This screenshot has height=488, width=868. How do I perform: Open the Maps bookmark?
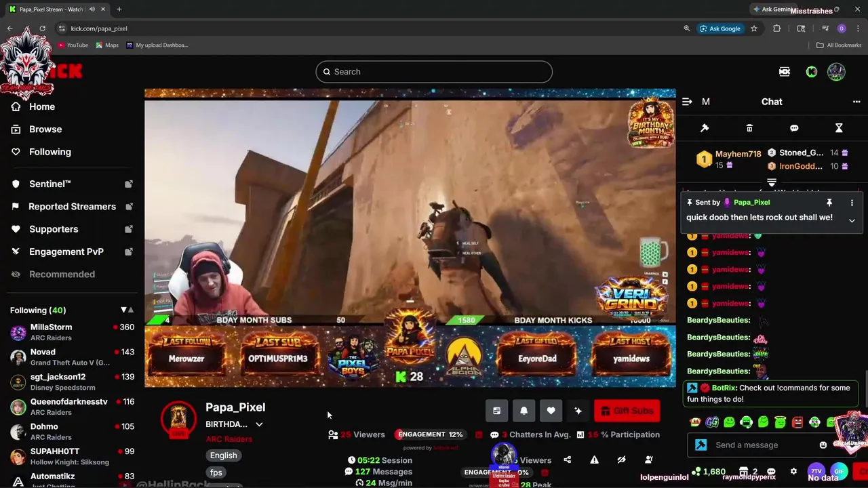[x=107, y=45]
